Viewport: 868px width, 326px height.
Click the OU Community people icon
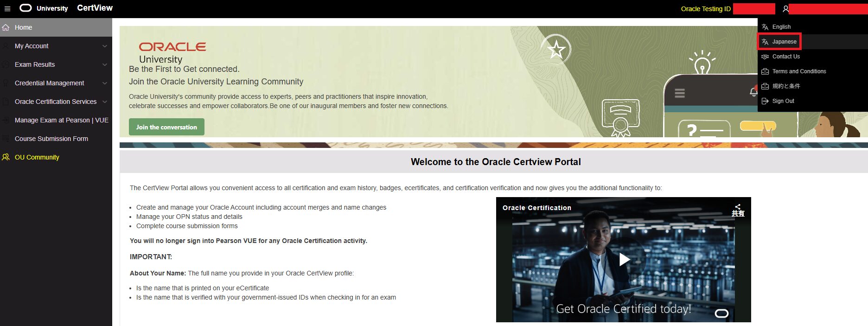pos(6,157)
